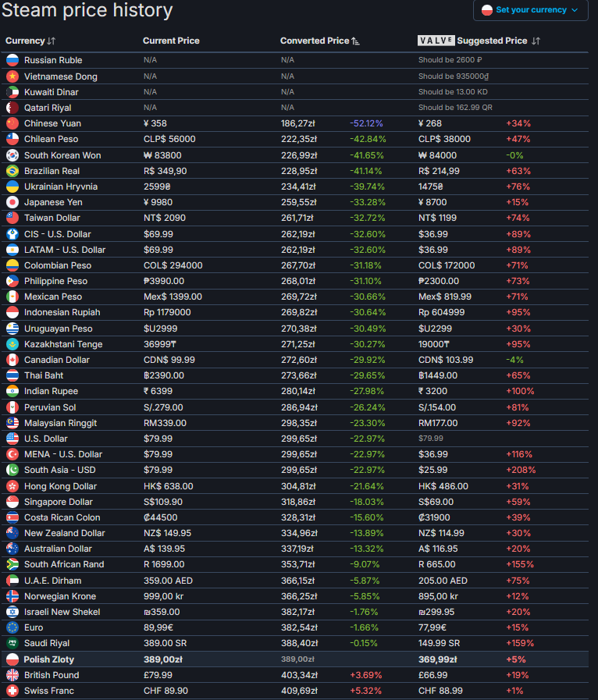Select the Malaysian Ringgit currency name
This screenshot has width=598, height=700.
tap(60, 423)
